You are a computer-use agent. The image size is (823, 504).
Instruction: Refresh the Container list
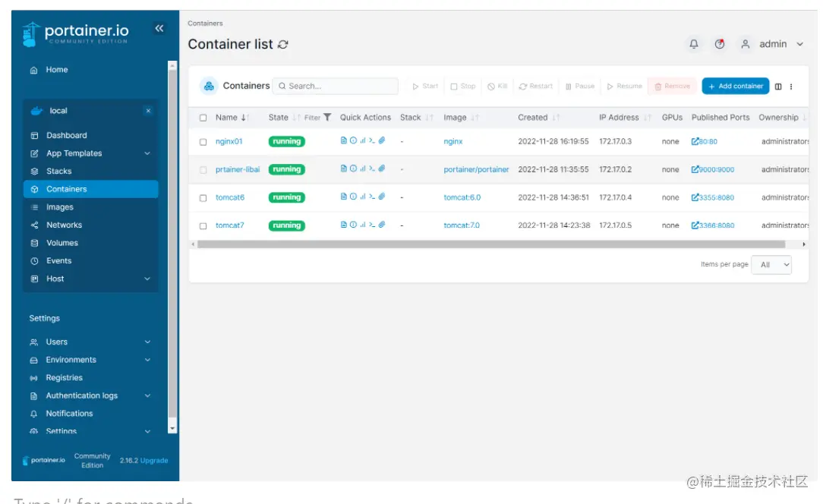(x=283, y=45)
